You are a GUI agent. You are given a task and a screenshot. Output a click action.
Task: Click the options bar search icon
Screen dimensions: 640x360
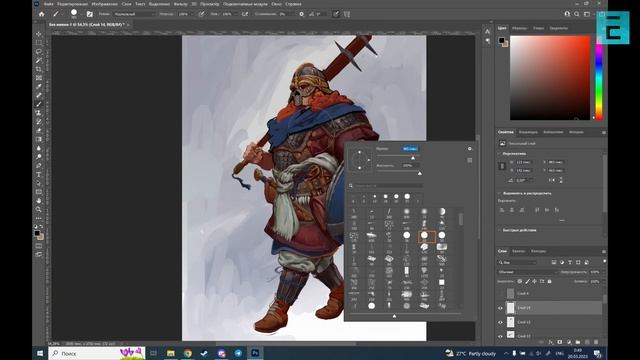click(577, 14)
